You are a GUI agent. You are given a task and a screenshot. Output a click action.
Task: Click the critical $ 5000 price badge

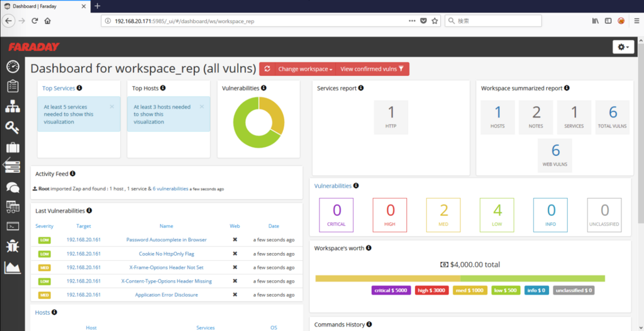(x=391, y=290)
